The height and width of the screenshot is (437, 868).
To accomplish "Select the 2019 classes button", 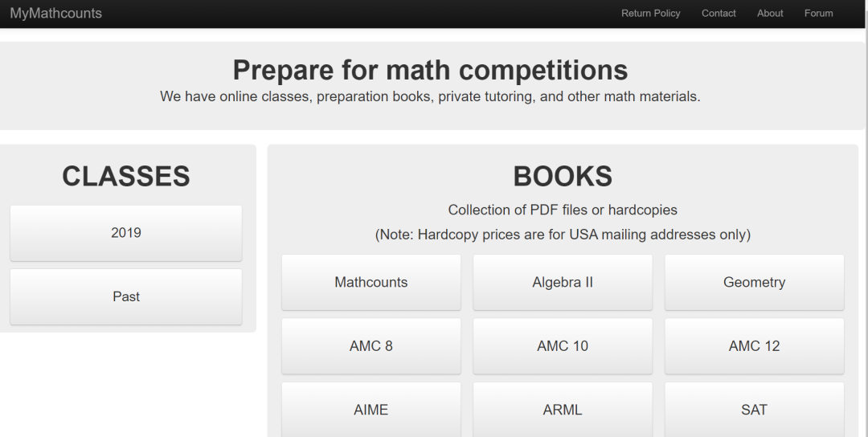I will coord(126,233).
